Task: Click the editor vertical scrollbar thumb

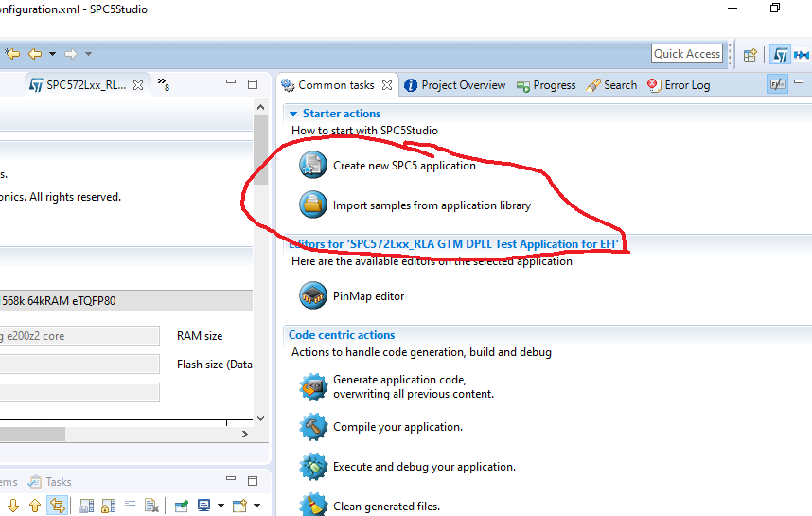Action: (260, 150)
